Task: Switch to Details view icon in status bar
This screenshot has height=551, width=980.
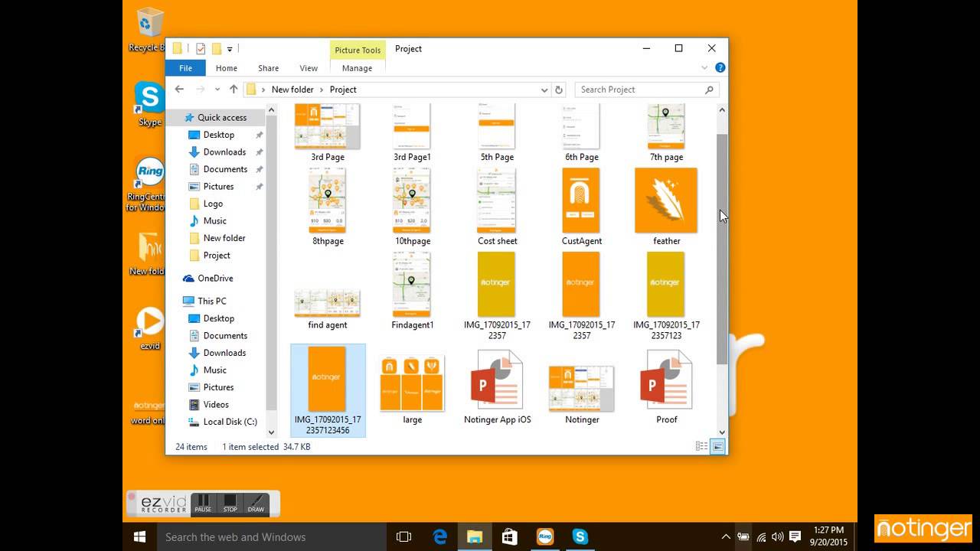Action: [701, 446]
